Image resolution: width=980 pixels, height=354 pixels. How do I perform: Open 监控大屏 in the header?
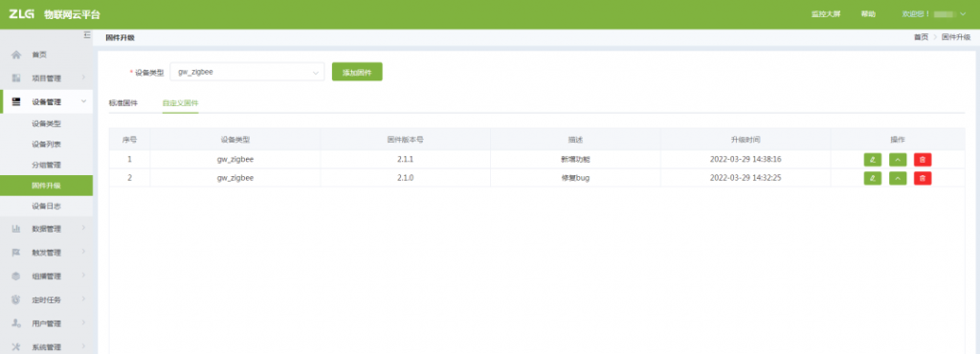[826, 13]
